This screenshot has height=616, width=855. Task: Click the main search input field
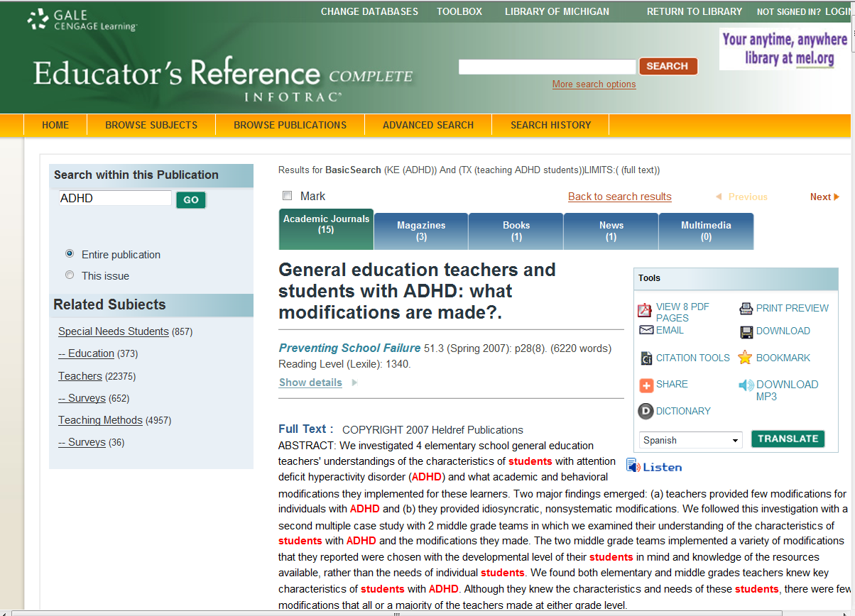[547, 67]
